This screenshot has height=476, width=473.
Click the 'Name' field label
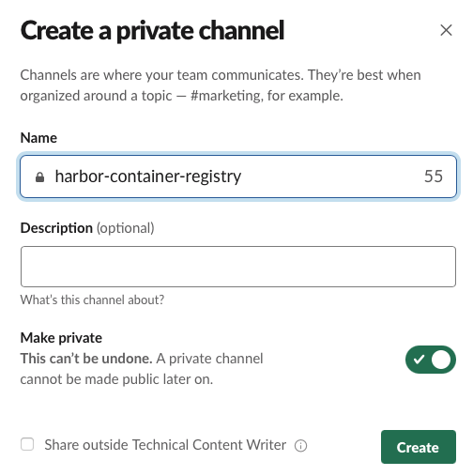pyautogui.click(x=38, y=138)
